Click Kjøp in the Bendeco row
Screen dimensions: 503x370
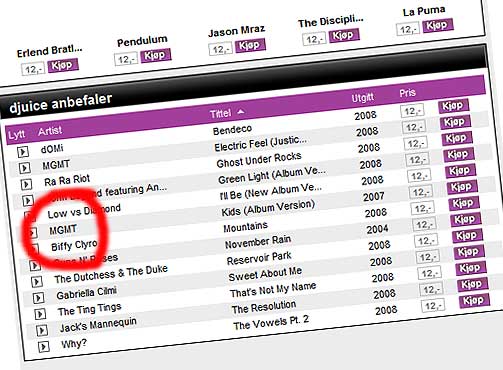click(x=453, y=106)
